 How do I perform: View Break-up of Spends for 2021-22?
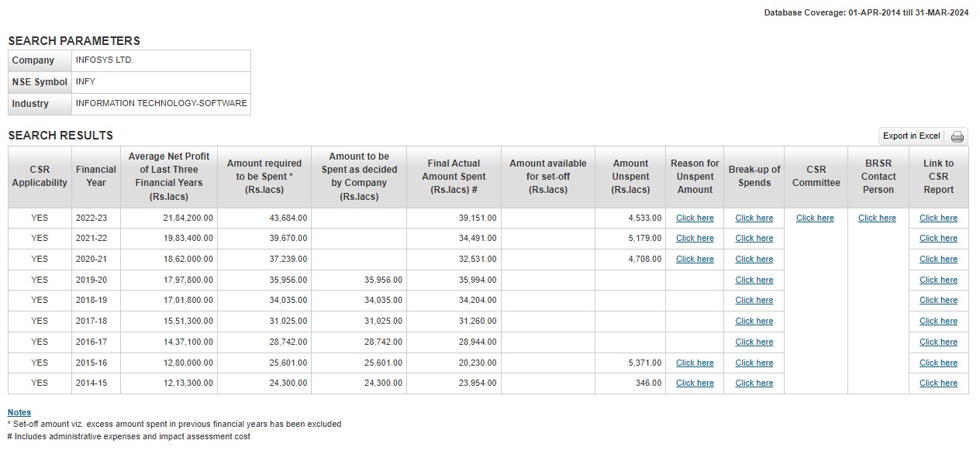tap(754, 239)
